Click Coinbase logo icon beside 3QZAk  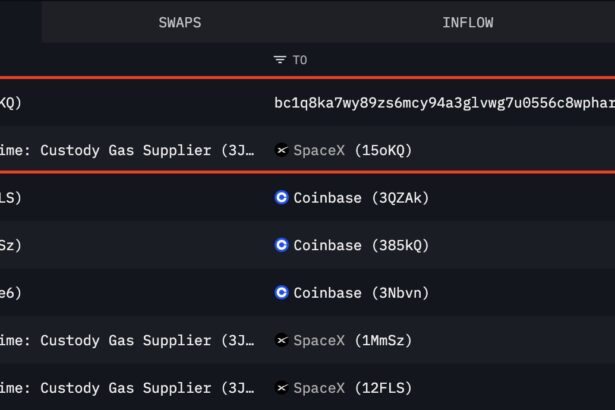tap(281, 198)
